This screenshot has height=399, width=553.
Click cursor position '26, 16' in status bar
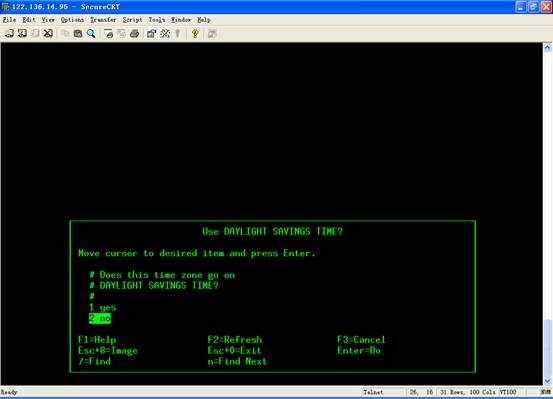421,392
